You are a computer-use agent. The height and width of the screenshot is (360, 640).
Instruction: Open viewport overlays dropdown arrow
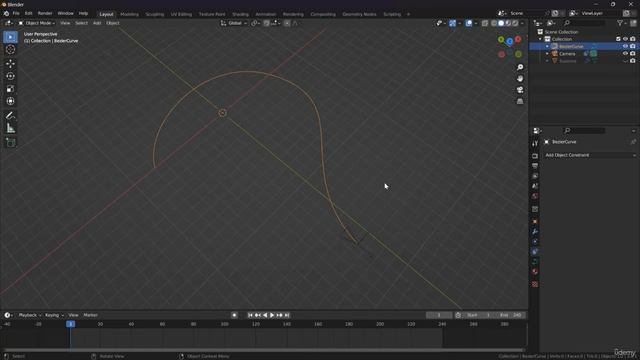[476, 23]
